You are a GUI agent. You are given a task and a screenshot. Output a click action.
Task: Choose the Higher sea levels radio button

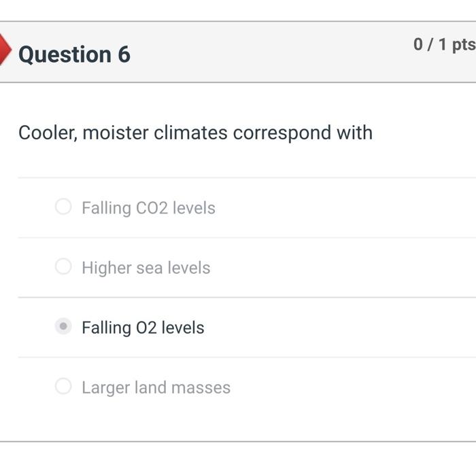coord(63,266)
